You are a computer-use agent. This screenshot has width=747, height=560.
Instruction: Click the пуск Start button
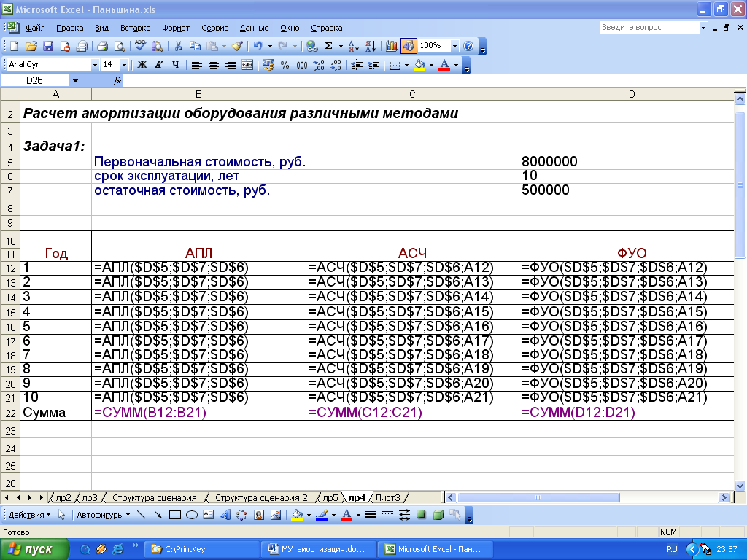tap(34, 550)
